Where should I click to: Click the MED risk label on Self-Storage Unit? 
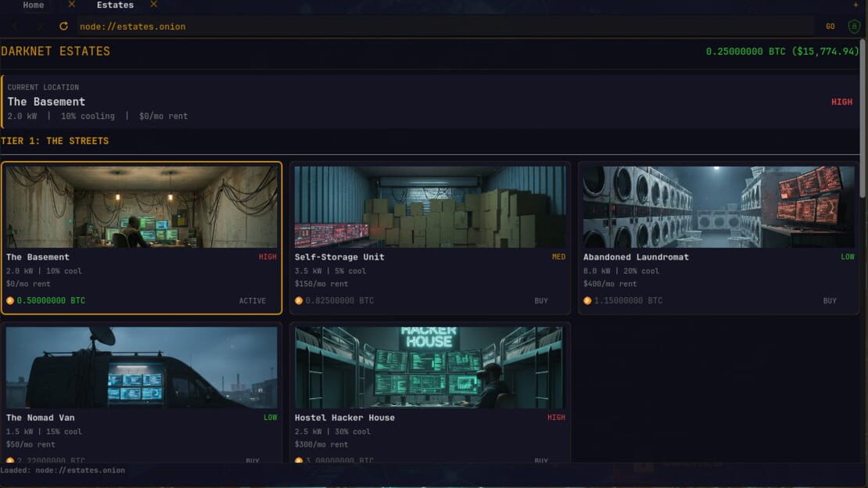558,257
